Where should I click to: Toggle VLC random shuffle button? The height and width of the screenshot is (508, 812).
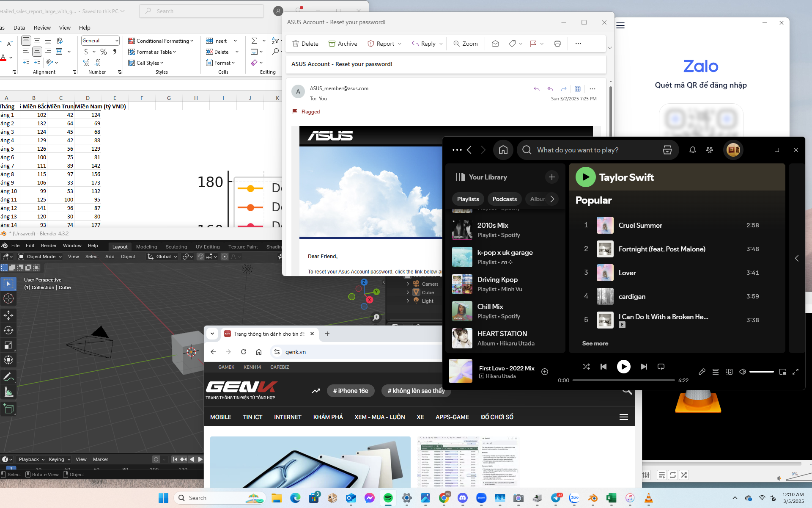684,475
